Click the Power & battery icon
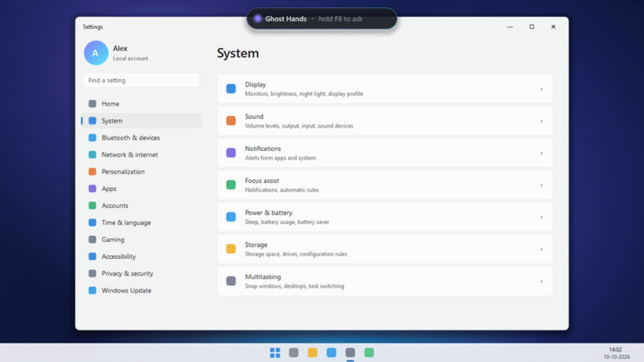 231,217
